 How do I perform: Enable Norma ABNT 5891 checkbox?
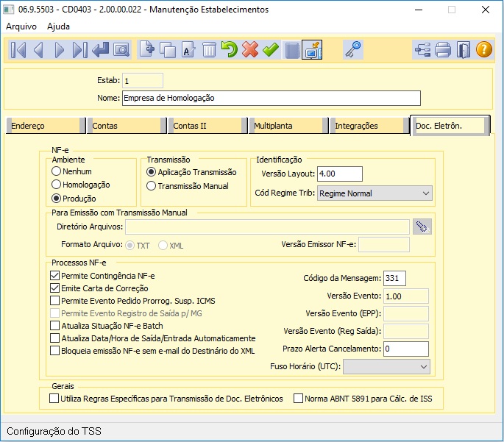click(298, 399)
